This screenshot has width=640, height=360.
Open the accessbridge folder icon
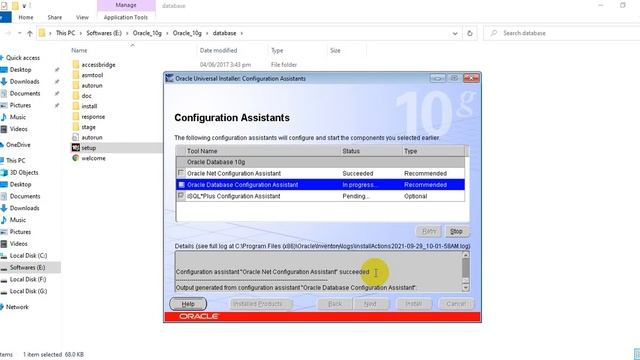coord(76,64)
